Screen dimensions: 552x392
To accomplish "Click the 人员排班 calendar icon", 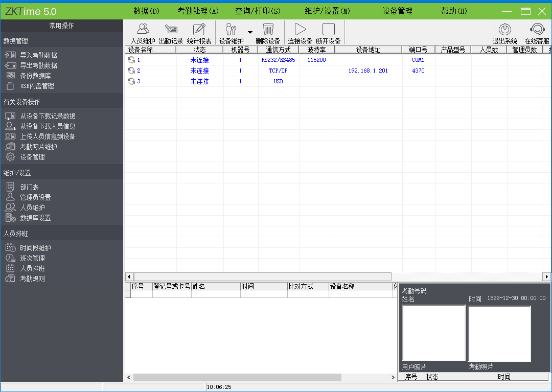I will (11, 268).
